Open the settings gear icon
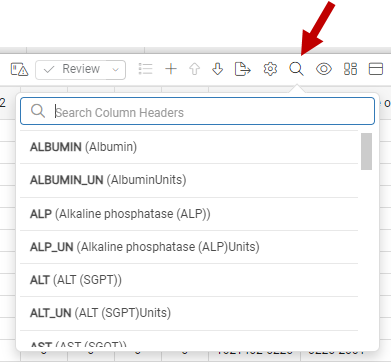391x362 pixels. coord(270,69)
